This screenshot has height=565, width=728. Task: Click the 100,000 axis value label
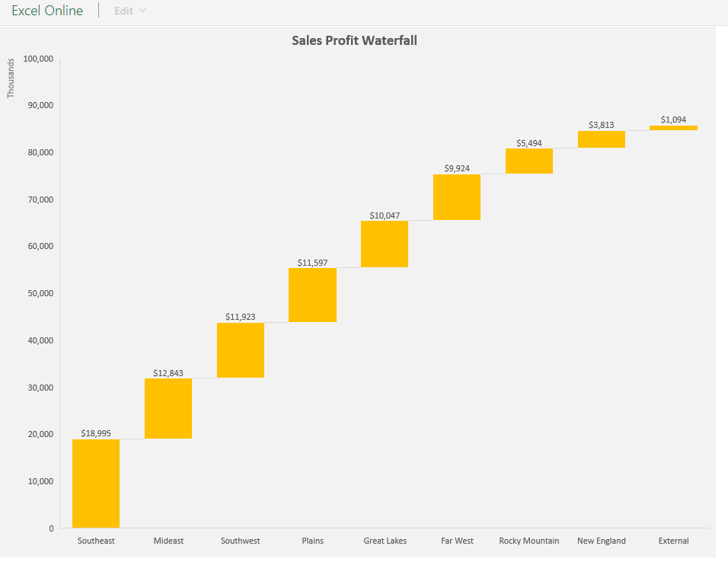[38, 58]
